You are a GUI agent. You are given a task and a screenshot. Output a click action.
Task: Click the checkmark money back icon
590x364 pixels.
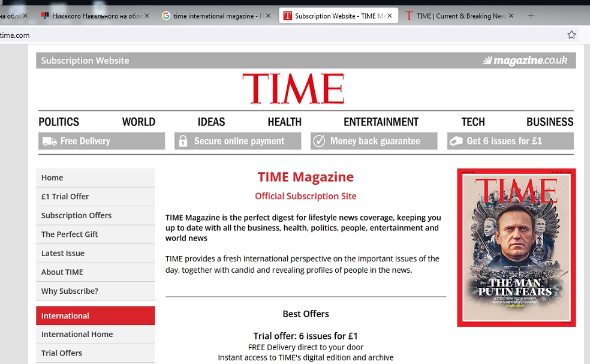pyautogui.click(x=319, y=141)
